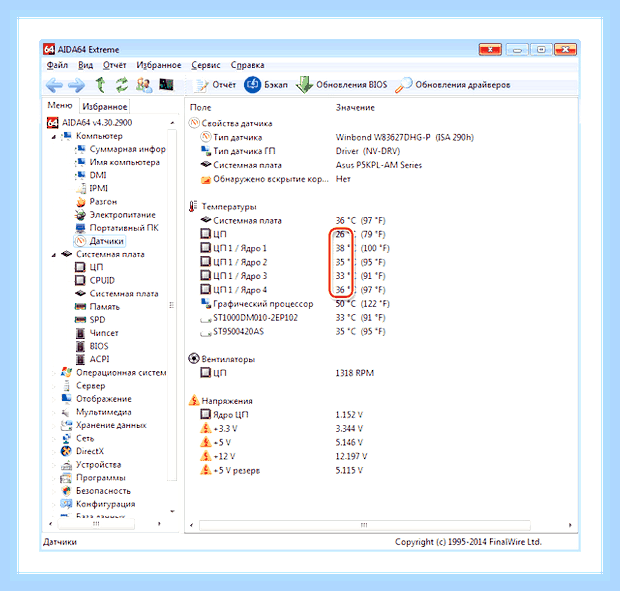Refresh using the green arrows icon
The width and height of the screenshot is (620, 591).
(122, 85)
